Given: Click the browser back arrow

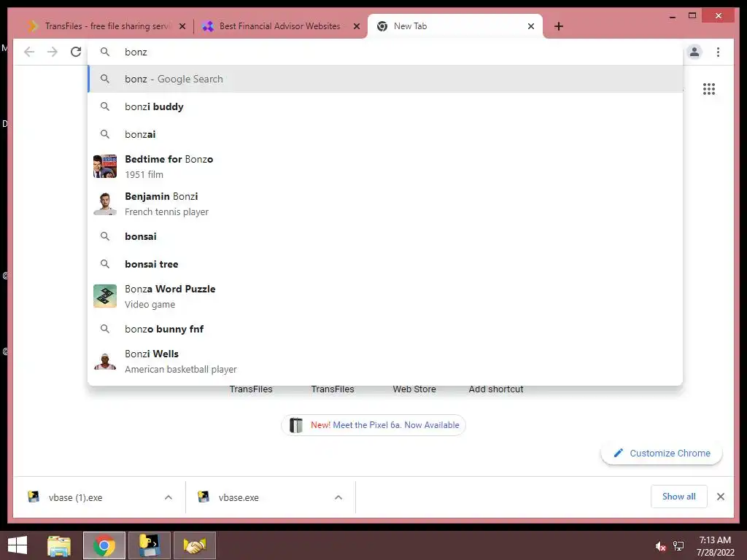Looking at the screenshot, I should pos(29,52).
